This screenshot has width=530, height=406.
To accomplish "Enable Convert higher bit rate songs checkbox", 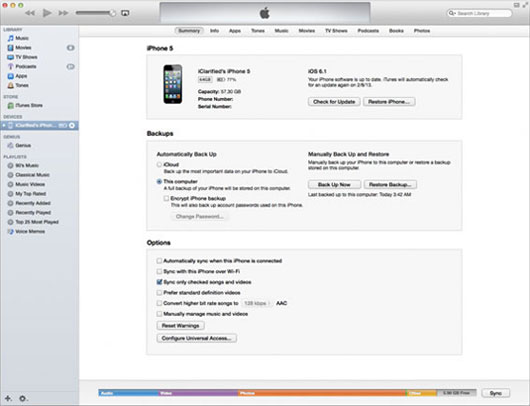I will (159, 303).
